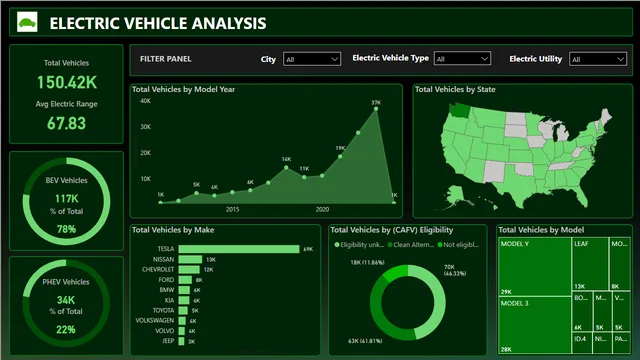Select Texas on the state map
Image resolution: width=640 pixels, height=360 pixels.
click(x=518, y=188)
